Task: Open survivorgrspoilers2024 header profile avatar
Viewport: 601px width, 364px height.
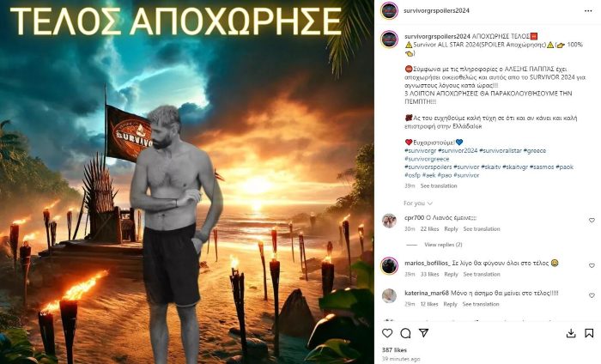Action: tap(389, 10)
